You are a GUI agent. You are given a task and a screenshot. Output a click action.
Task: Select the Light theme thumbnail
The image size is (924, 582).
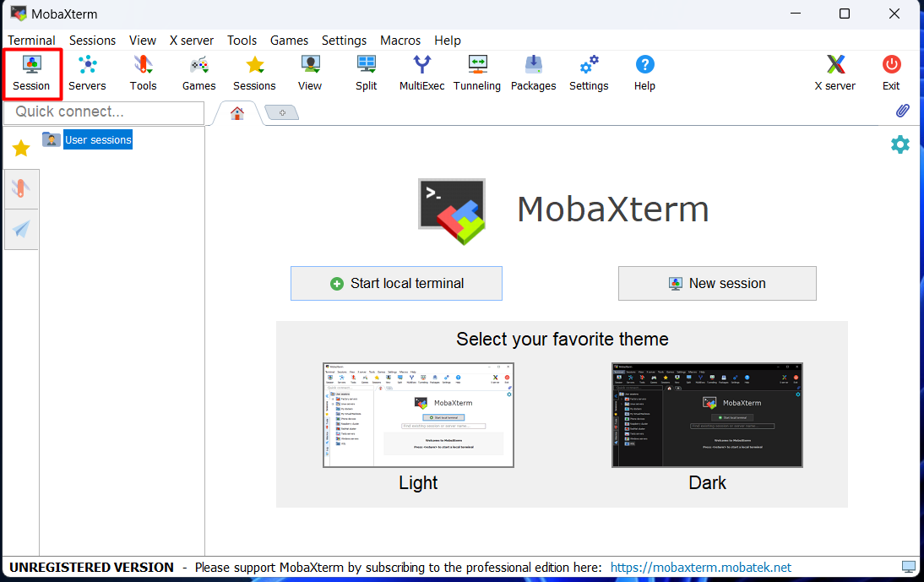[x=418, y=415]
